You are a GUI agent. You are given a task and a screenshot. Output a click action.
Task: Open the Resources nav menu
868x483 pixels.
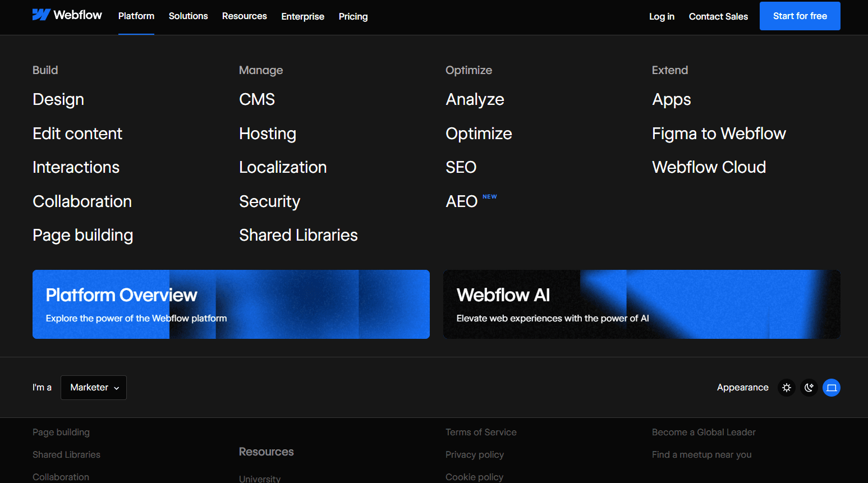click(245, 16)
